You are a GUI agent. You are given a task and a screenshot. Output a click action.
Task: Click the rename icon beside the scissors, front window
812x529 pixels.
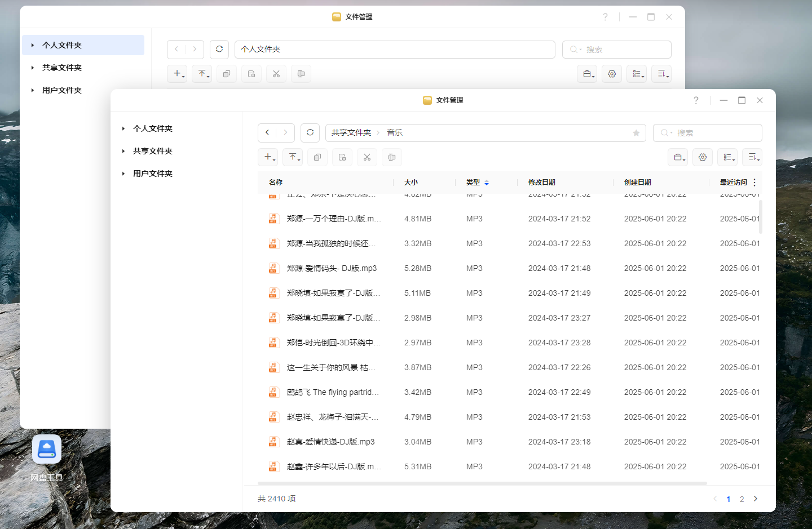tap(392, 157)
